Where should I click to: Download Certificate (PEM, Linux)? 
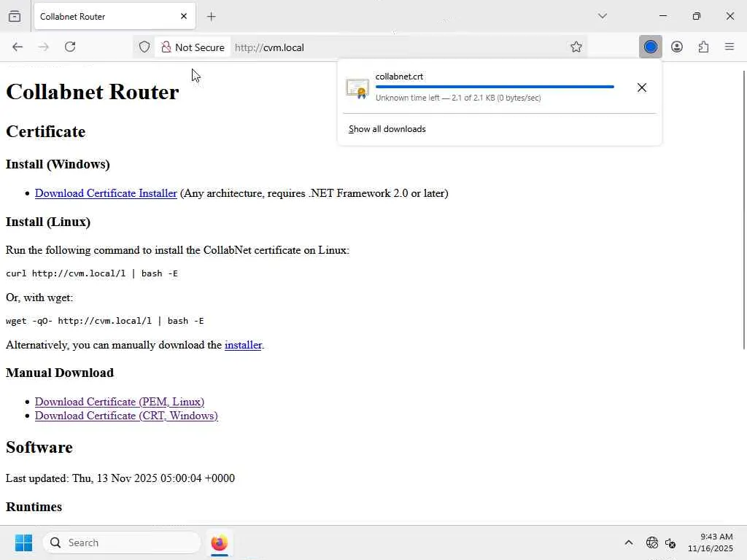120,402
